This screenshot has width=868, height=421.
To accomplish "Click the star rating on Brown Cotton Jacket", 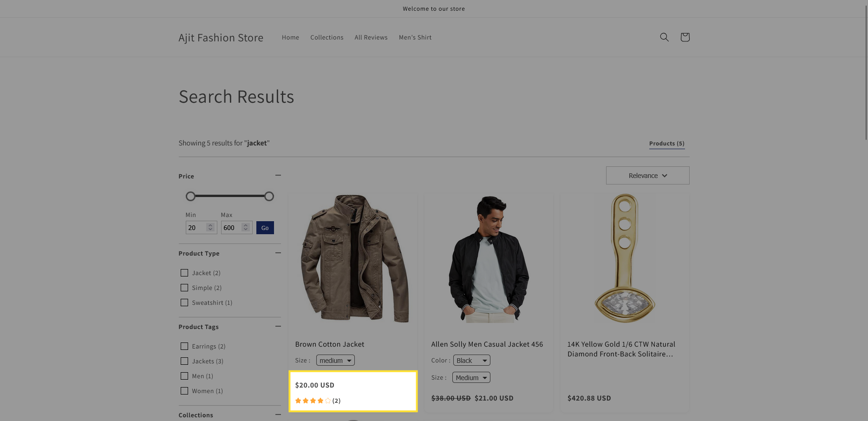I will 313,401.
